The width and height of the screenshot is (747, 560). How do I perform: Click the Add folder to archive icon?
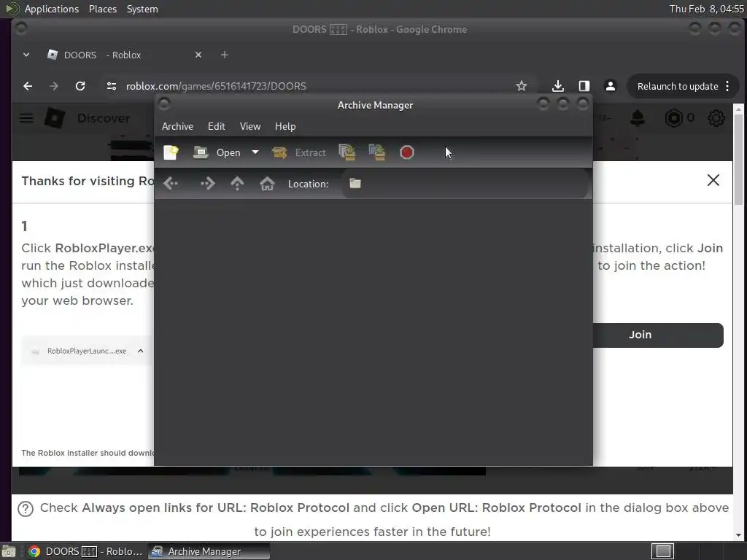point(377,152)
